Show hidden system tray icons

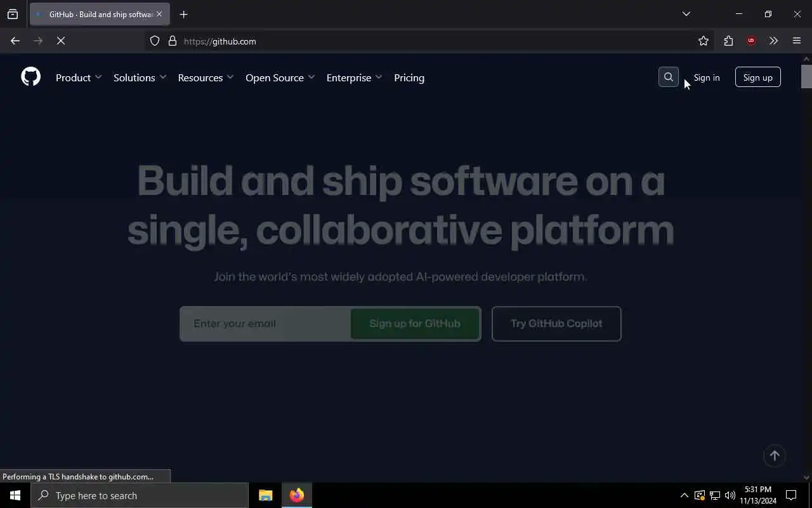[684, 495]
